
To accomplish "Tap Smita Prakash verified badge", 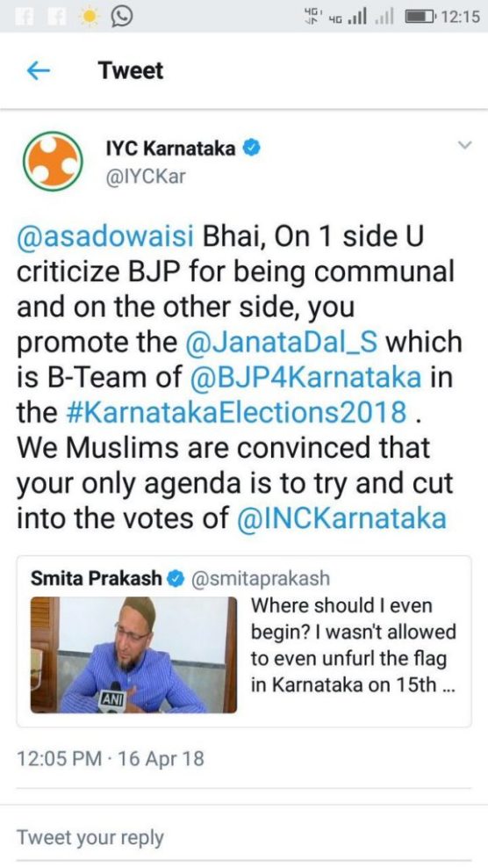I will 176,579.
